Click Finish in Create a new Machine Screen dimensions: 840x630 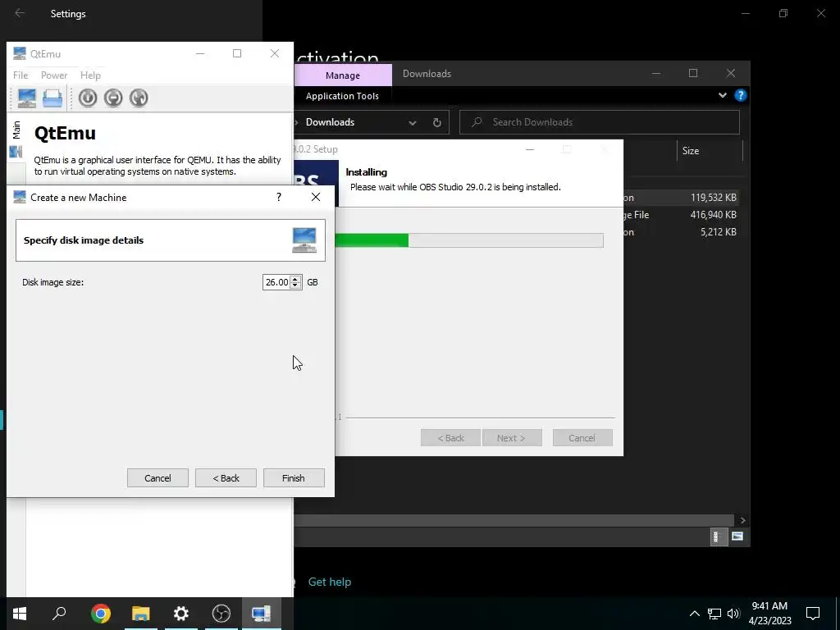point(294,478)
